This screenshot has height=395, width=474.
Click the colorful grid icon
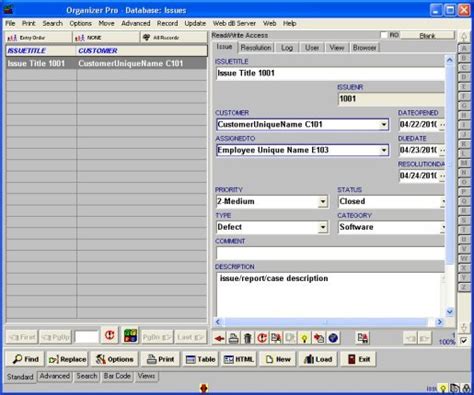tap(130, 335)
